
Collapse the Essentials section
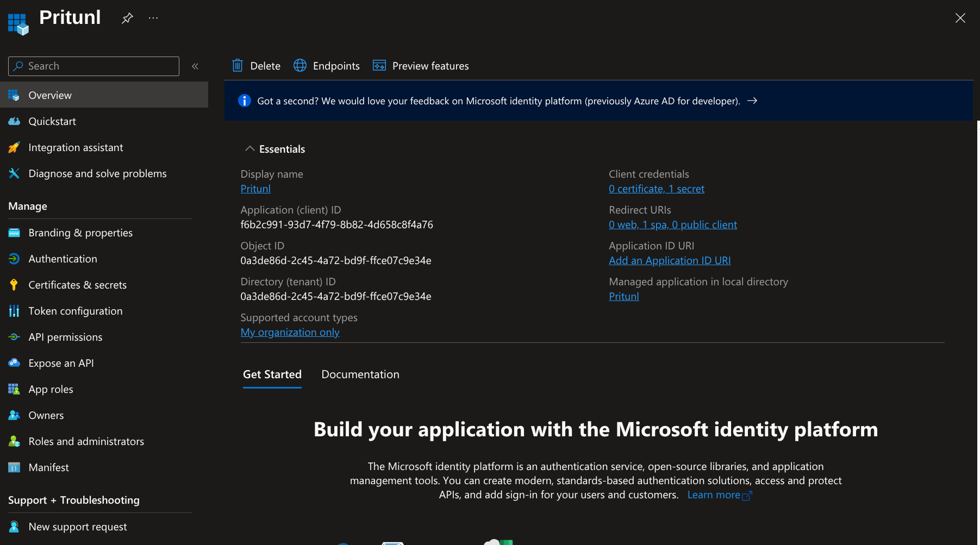(x=250, y=148)
